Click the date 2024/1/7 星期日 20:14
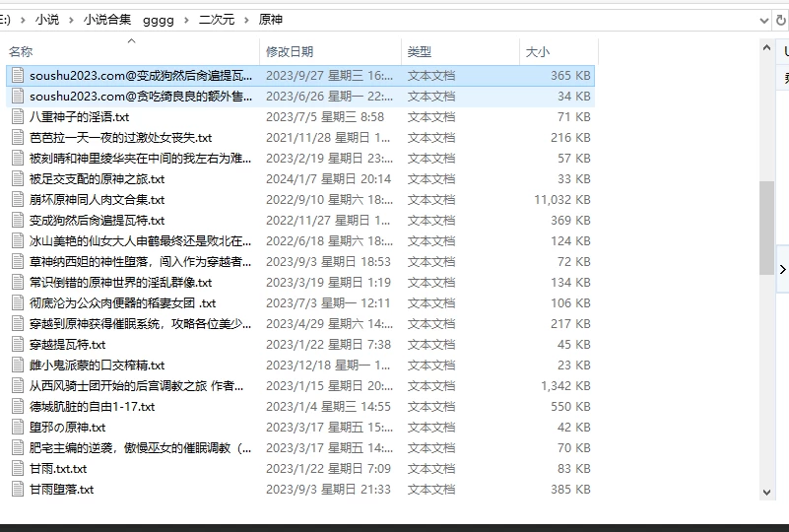The height and width of the screenshot is (532, 789). (x=329, y=178)
